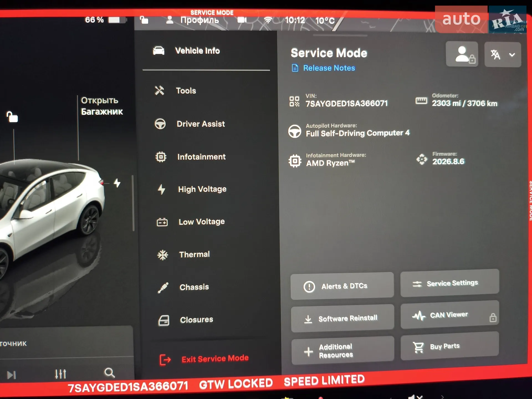Click the car icon beside Vehicle Info
Screen dimensions: 532x399
click(x=159, y=51)
